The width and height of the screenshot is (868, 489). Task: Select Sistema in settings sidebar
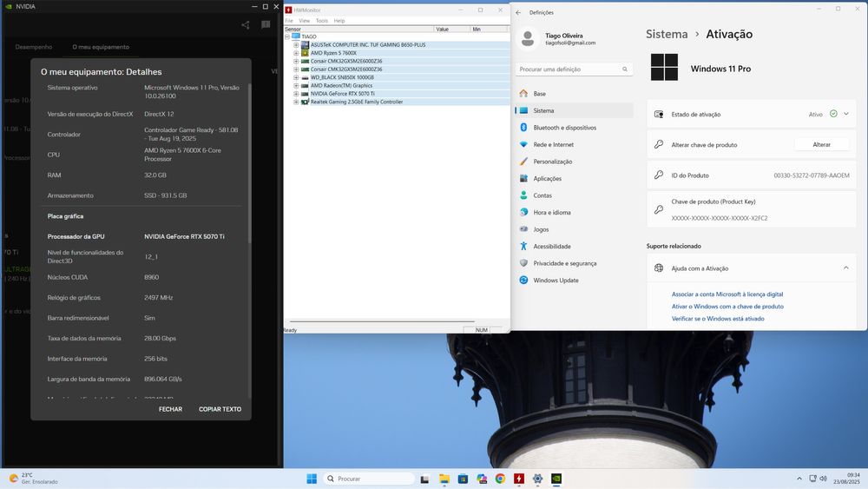click(x=574, y=111)
